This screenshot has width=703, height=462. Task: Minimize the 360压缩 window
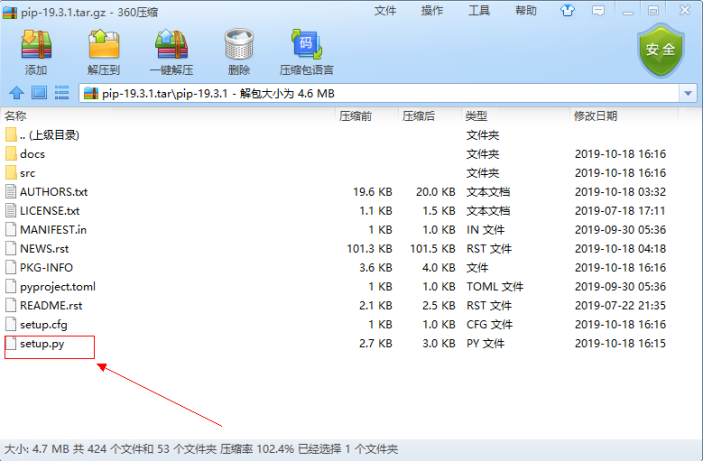(628, 11)
